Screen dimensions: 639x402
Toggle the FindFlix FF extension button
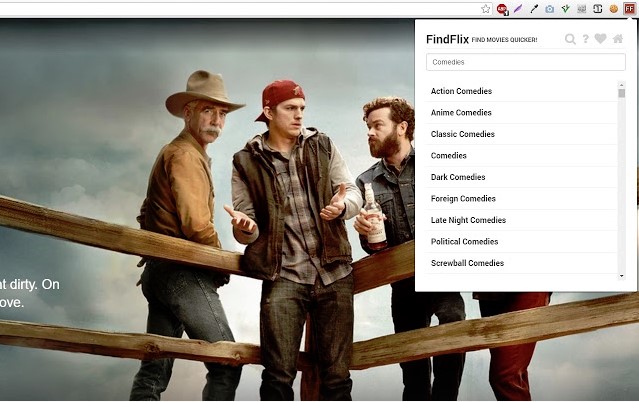point(629,9)
